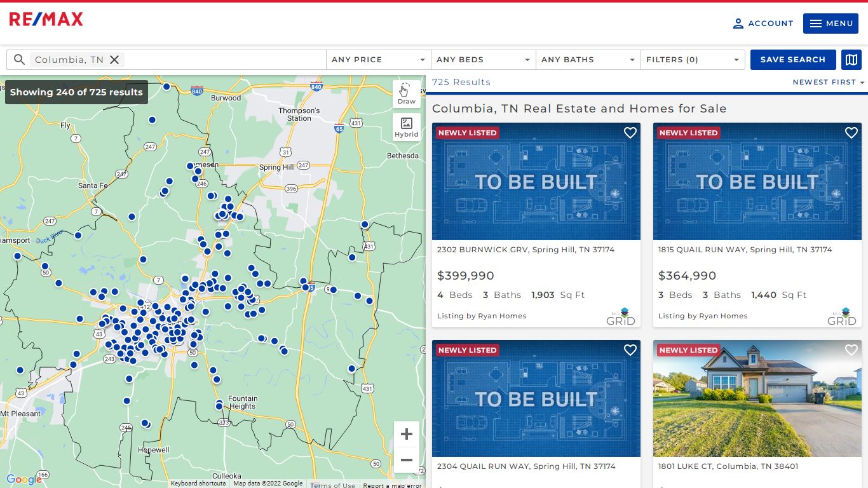Open the Menu hamburger button
The image size is (868, 488).
[831, 24]
